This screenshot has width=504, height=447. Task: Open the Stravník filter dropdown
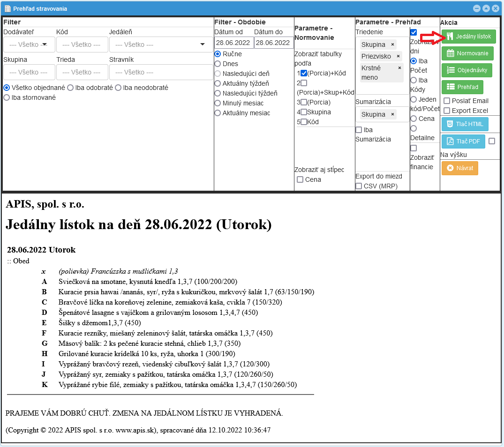[161, 72]
